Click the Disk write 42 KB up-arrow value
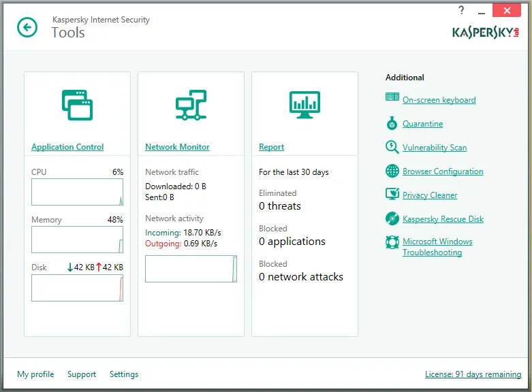 click(x=109, y=267)
